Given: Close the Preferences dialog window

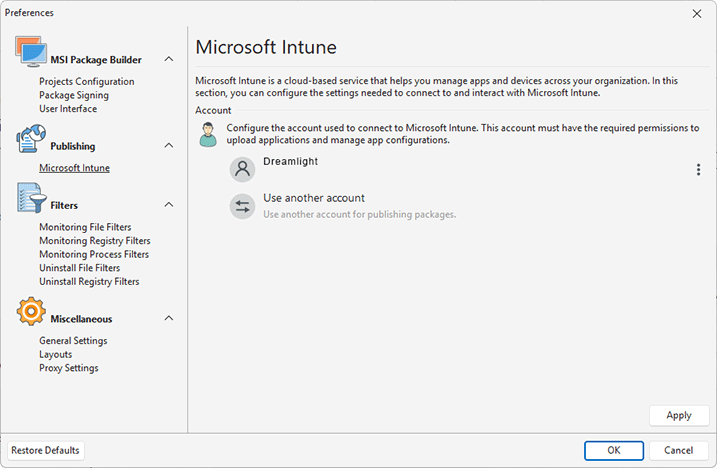Looking at the screenshot, I should coord(697,13).
